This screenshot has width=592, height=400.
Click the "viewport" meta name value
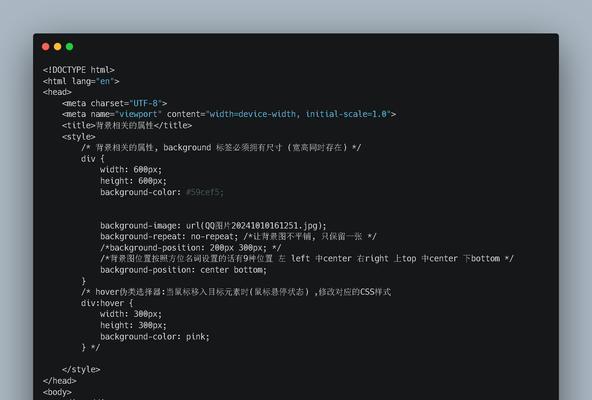pyautogui.click(x=138, y=114)
